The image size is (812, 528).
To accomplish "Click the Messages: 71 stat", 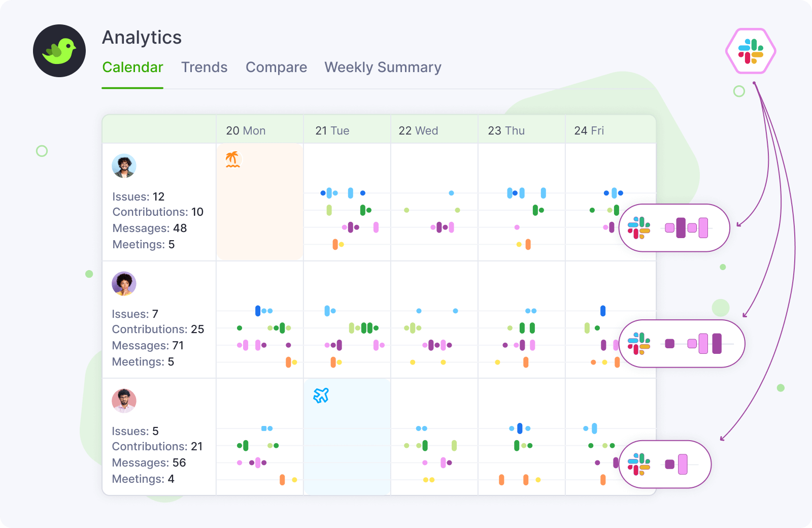I will 148,346.
